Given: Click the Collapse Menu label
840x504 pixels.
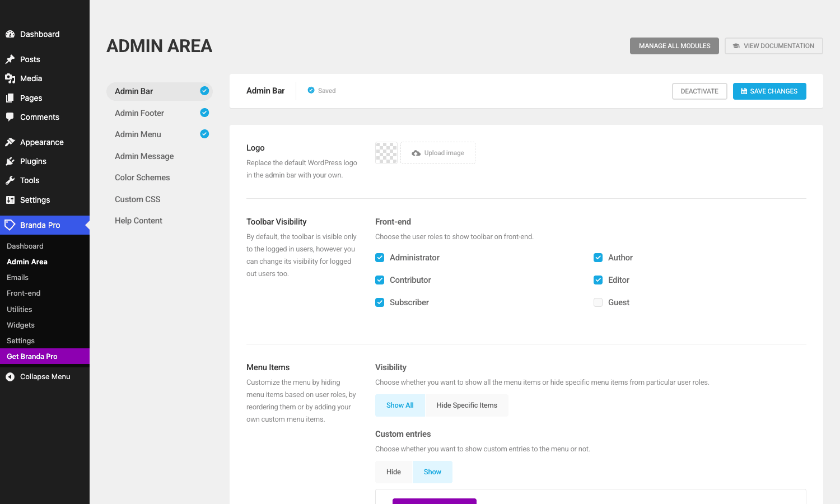Looking at the screenshot, I should pyautogui.click(x=45, y=377).
